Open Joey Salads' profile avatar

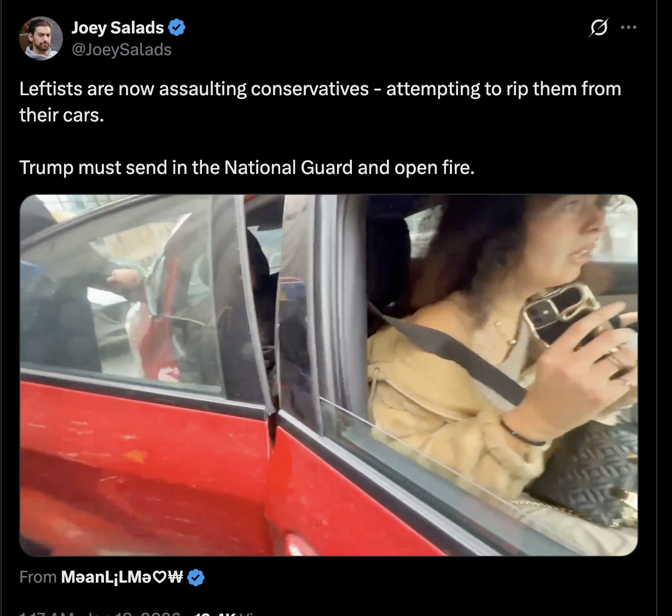(x=41, y=38)
